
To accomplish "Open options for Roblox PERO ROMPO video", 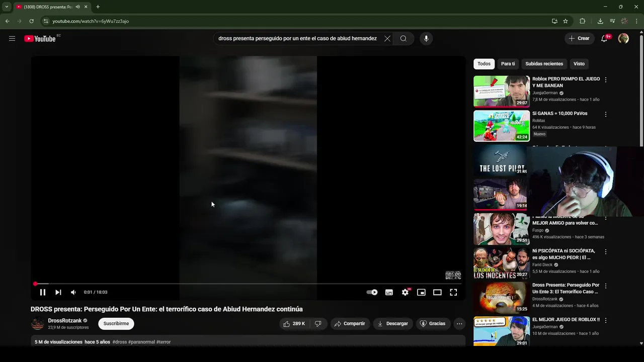I will [x=606, y=80].
